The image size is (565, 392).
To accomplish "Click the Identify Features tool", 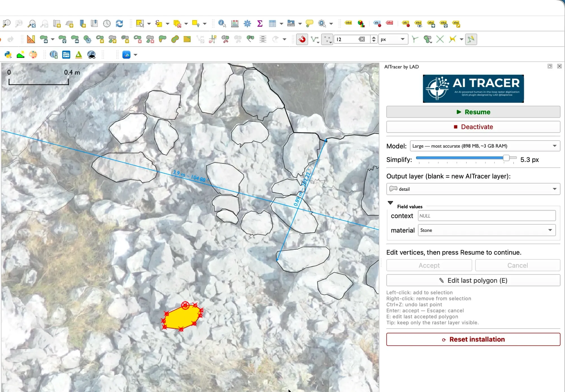I will [x=222, y=24].
